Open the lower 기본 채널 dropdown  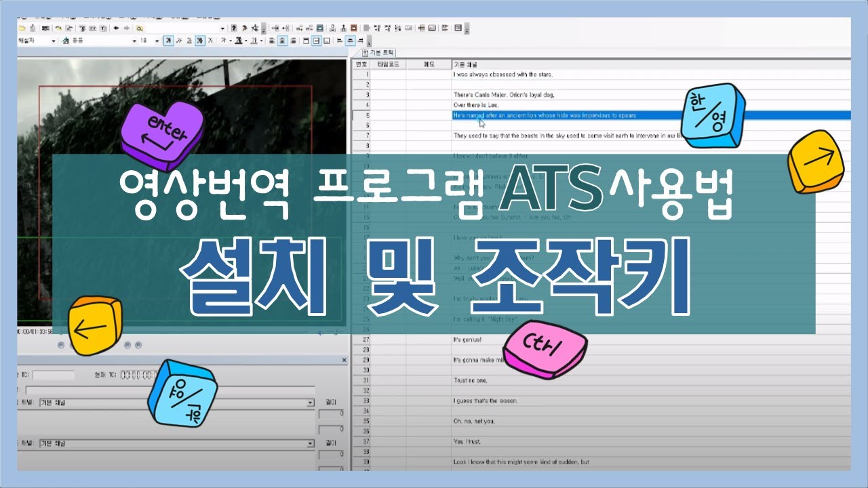point(311,443)
